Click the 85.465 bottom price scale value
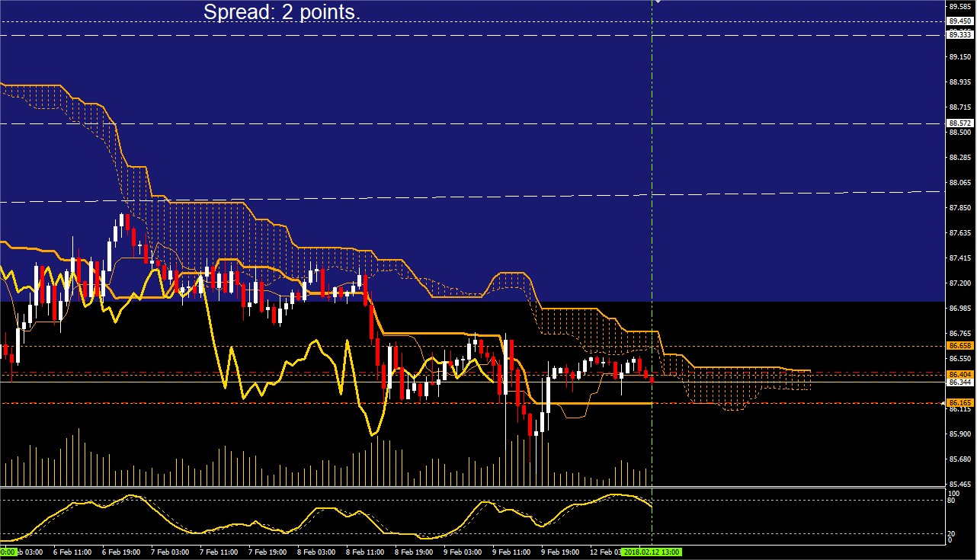 click(x=959, y=484)
